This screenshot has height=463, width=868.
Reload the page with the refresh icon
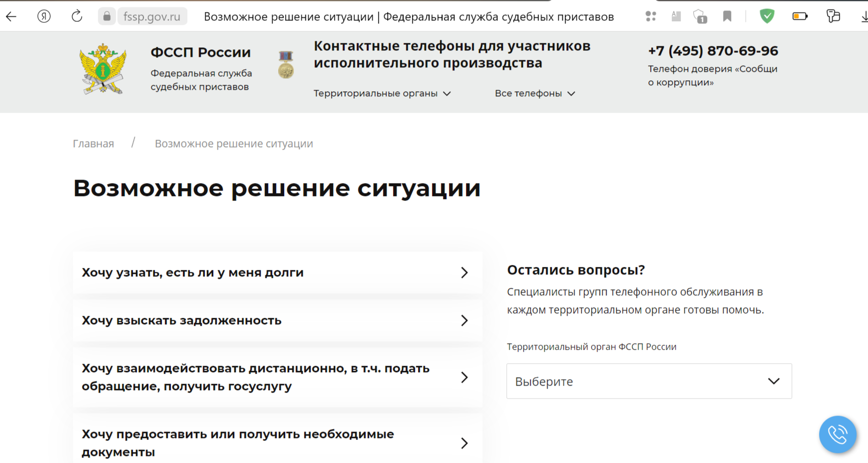click(x=77, y=16)
